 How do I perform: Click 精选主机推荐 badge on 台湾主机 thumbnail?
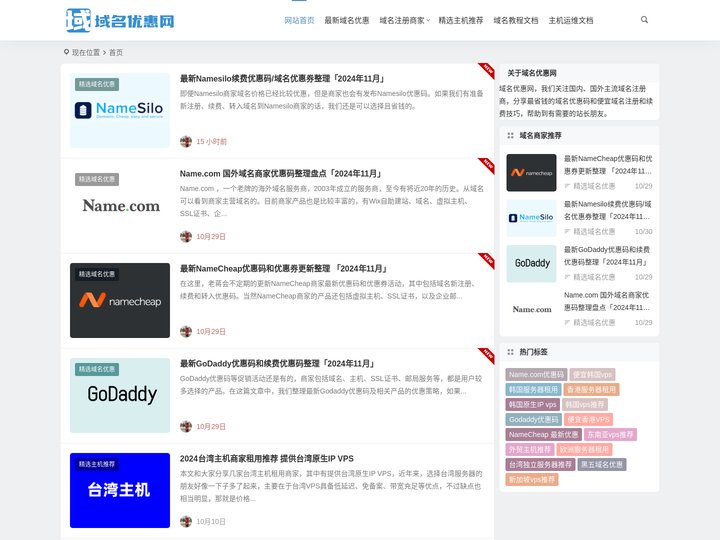point(97,464)
